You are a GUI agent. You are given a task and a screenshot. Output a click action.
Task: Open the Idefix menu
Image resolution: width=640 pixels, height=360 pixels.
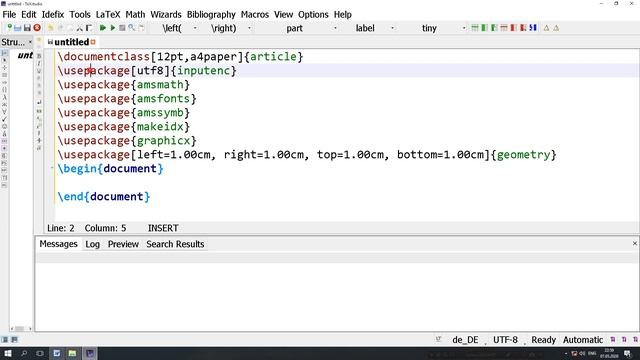(53, 14)
